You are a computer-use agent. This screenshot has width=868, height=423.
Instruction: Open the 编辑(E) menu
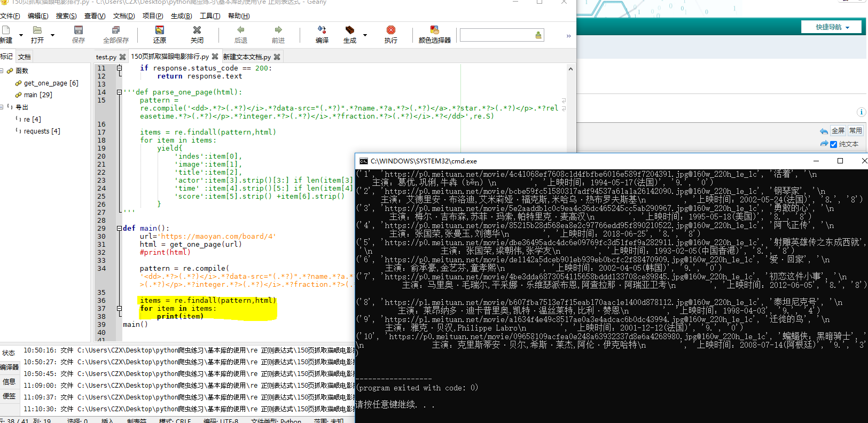click(38, 16)
